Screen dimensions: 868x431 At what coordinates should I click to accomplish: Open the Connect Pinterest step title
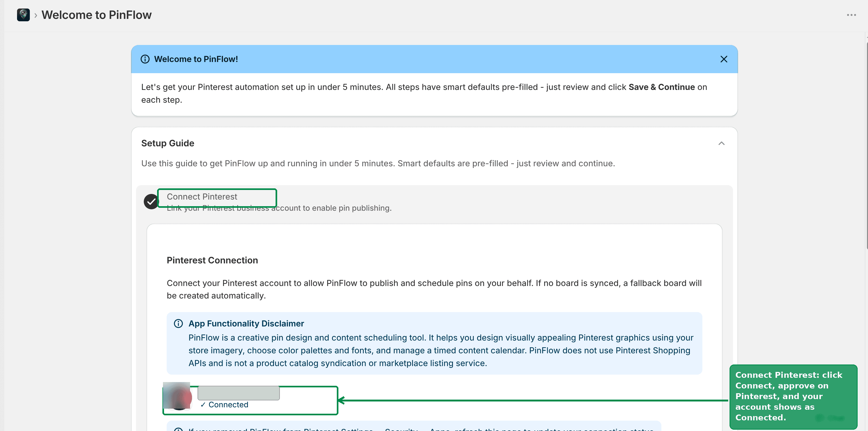pyautogui.click(x=202, y=197)
